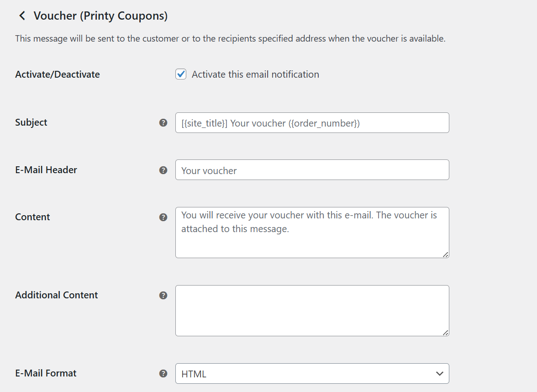Click the Additional Content label text
Viewport: 537px width, 392px height.
point(57,295)
